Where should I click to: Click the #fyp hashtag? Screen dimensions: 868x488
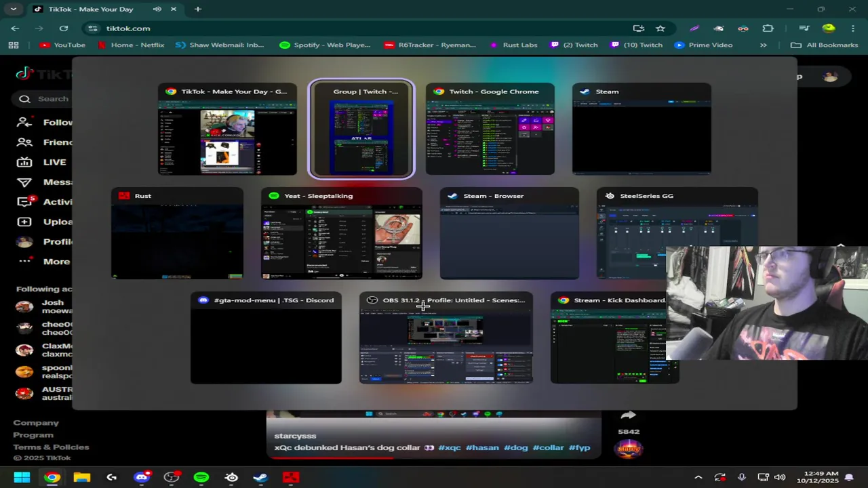coord(579,448)
